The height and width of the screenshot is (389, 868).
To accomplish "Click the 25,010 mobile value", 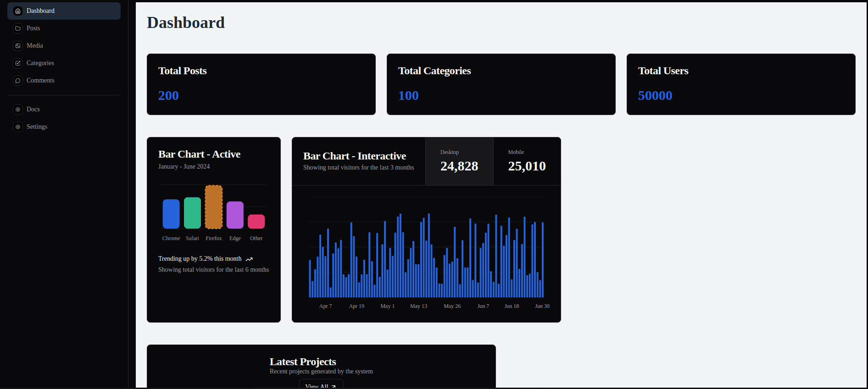I will click(x=527, y=166).
